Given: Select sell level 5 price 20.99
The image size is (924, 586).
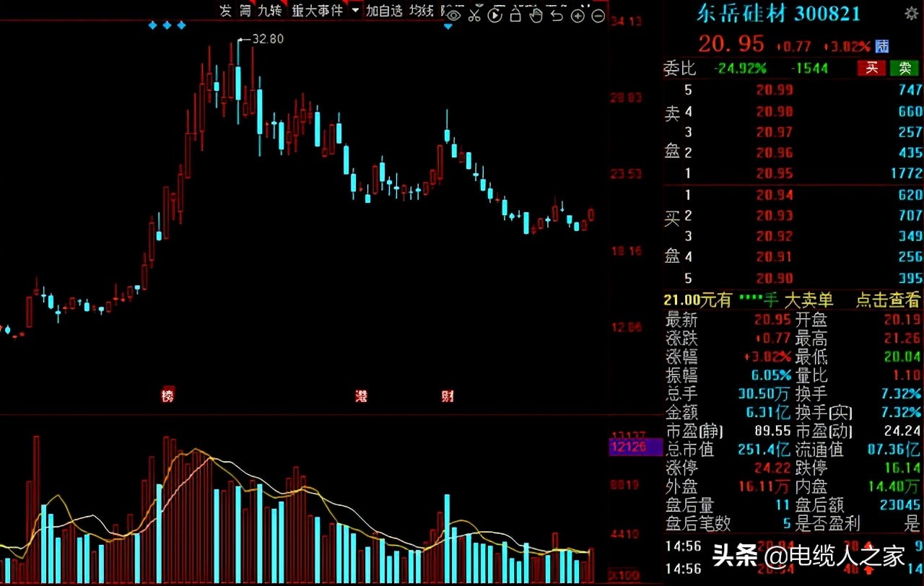Looking at the screenshot, I should pyautogui.click(x=775, y=90).
